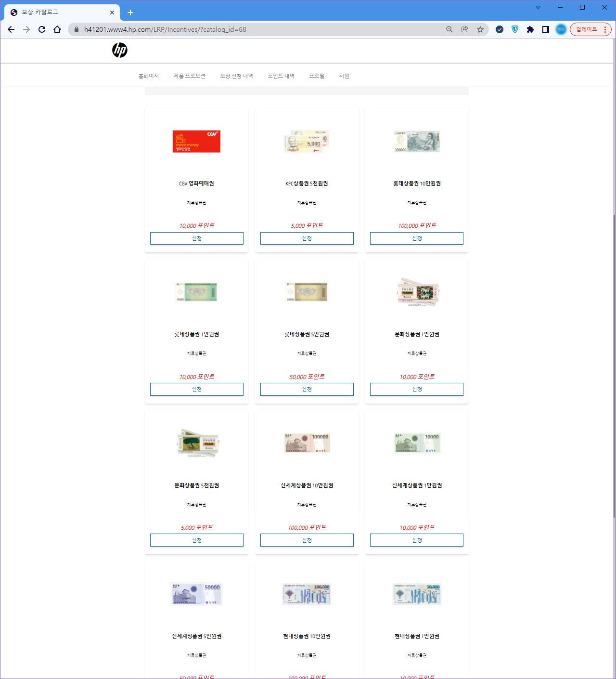Click 신청 for 롯데상품권 5만원권
This screenshot has height=679, width=616.
click(x=307, y=389)
